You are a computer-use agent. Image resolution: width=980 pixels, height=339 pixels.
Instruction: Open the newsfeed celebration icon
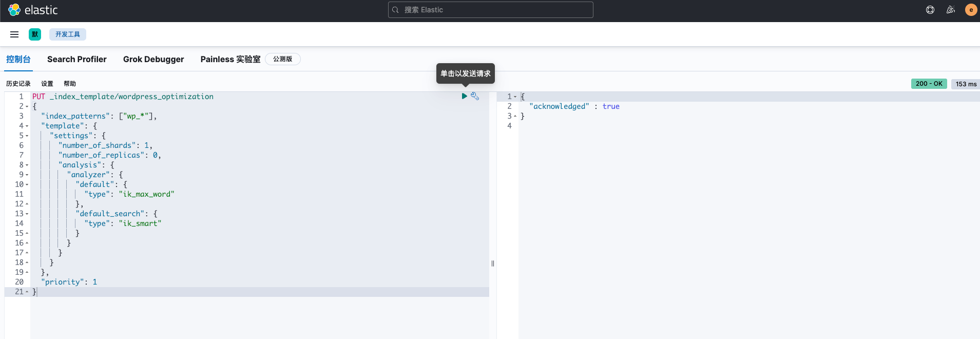[x=951, y=10]
